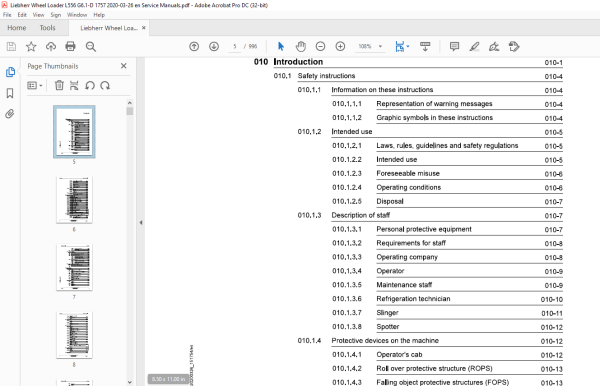Open thumbnail options dropdown menu
Screen dimensions: 600x386
[35, 85]
